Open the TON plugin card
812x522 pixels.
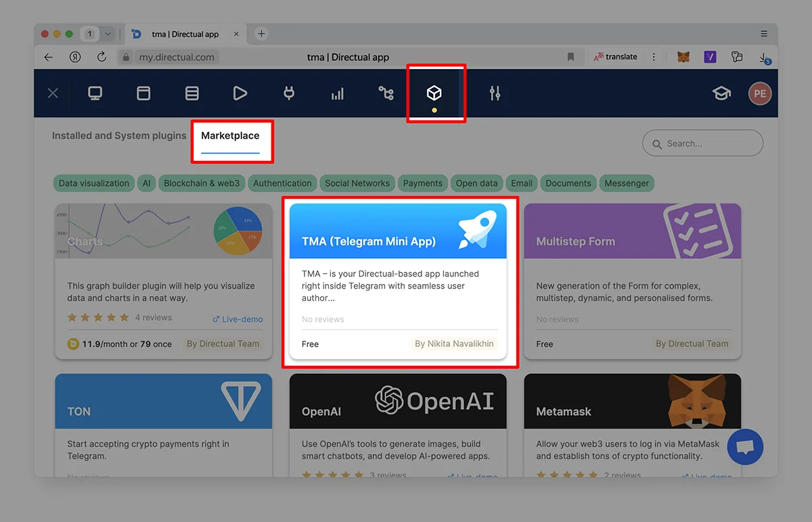coord(164,425)
